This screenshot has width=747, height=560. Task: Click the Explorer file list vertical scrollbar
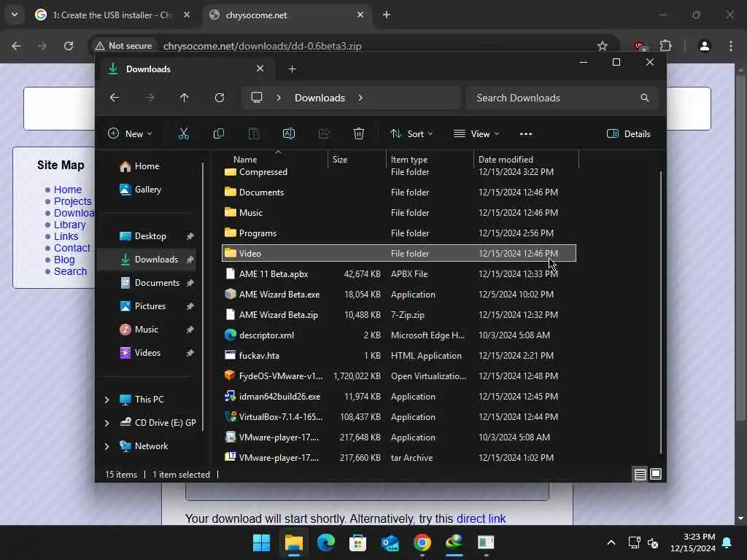(661, 312)
